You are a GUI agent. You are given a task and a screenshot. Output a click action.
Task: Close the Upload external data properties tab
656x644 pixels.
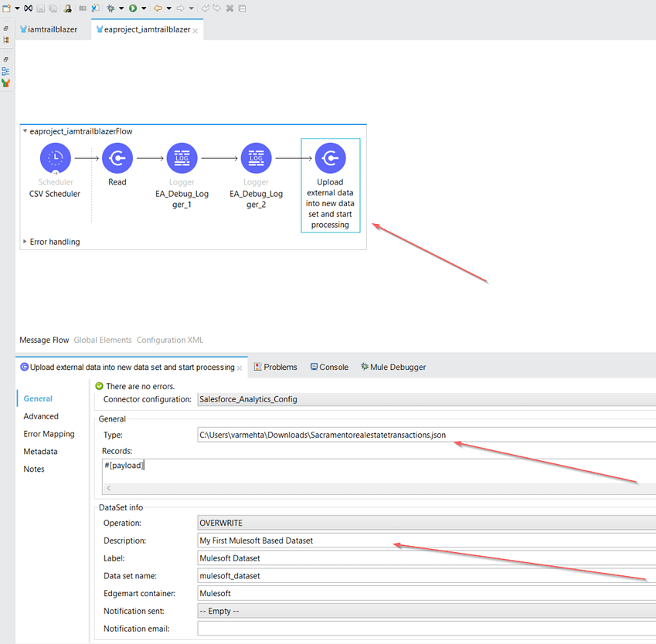point(240,368)
